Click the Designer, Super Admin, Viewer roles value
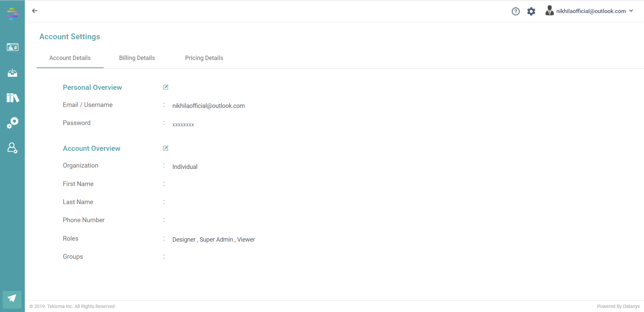This screenshot has width=644, height=312. (213, 240)
